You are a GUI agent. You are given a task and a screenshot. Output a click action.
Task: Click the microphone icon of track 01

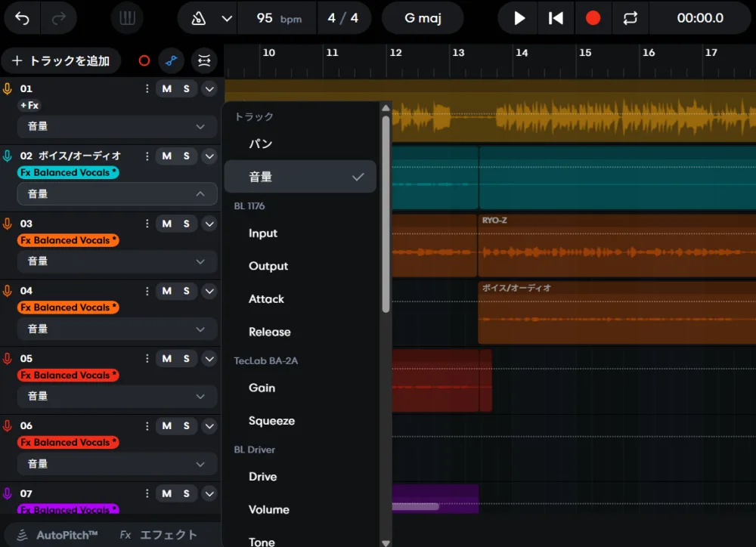(x=8, y=89)
